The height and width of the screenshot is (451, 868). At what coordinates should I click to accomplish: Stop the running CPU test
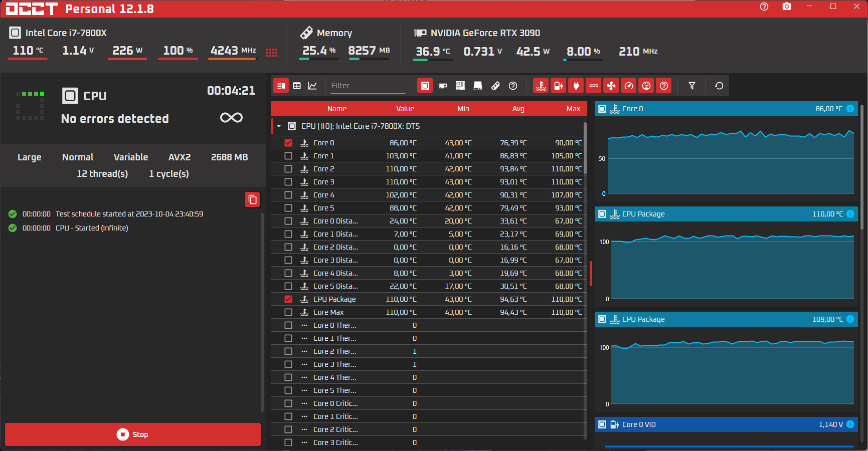pyautogui.click(x=133, y=434)
